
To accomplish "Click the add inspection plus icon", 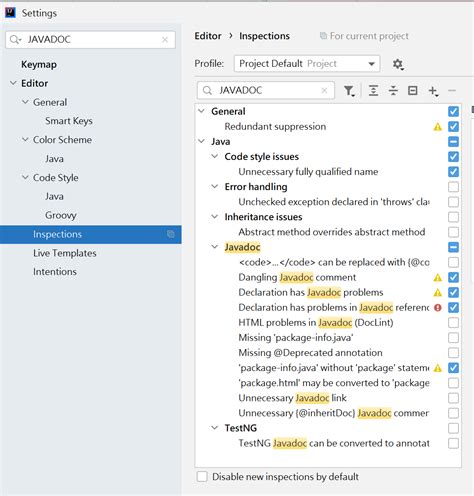I will coord(433,91).
